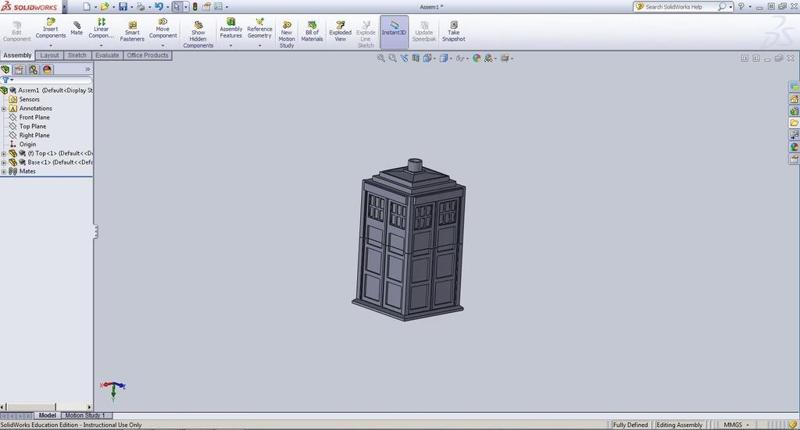Click the New document icon
This screenshot has height=430, width=800.
87,7
